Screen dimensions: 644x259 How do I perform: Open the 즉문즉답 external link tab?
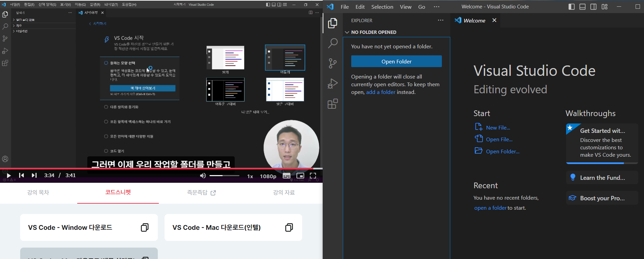tap(201, 193)
